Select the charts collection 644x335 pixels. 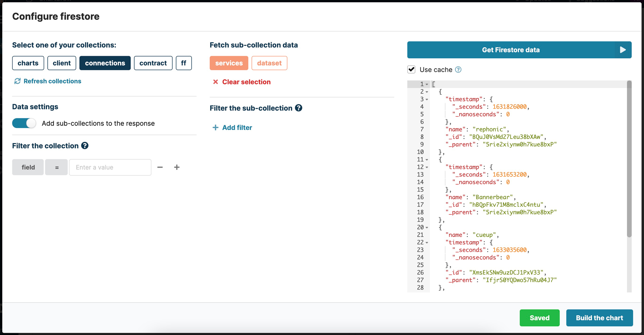click(28, 63)
